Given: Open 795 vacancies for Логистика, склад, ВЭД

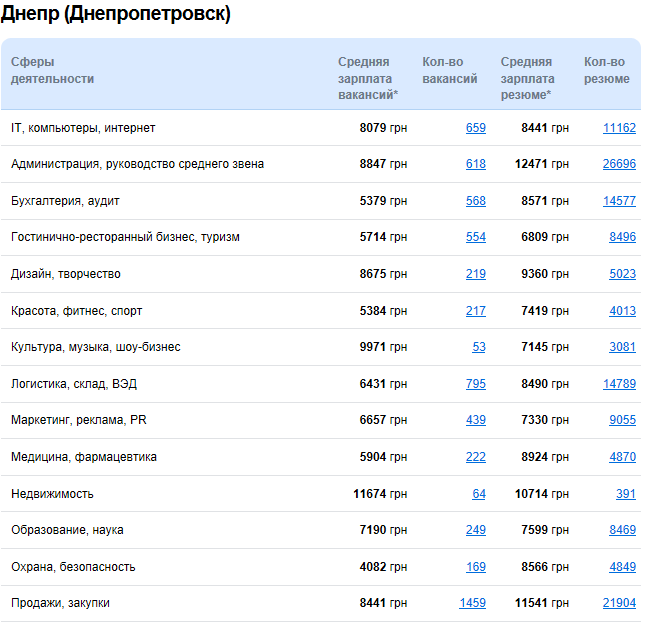Looking at the screenshot, I should (475, 384).
